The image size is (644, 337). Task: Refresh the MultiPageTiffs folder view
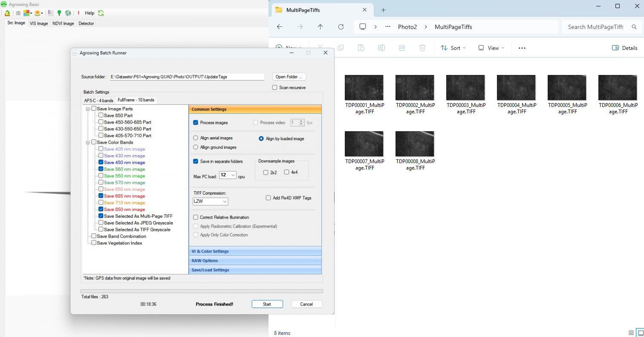[x=341, y=27]
